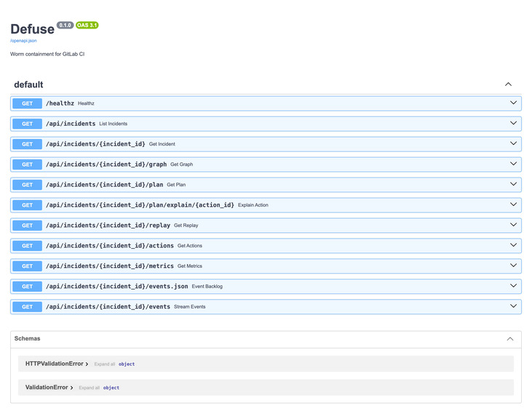The image size is (532, 417).
Task: Click the GET badge for Get Metrics
Action: click(x=27, y=266)
